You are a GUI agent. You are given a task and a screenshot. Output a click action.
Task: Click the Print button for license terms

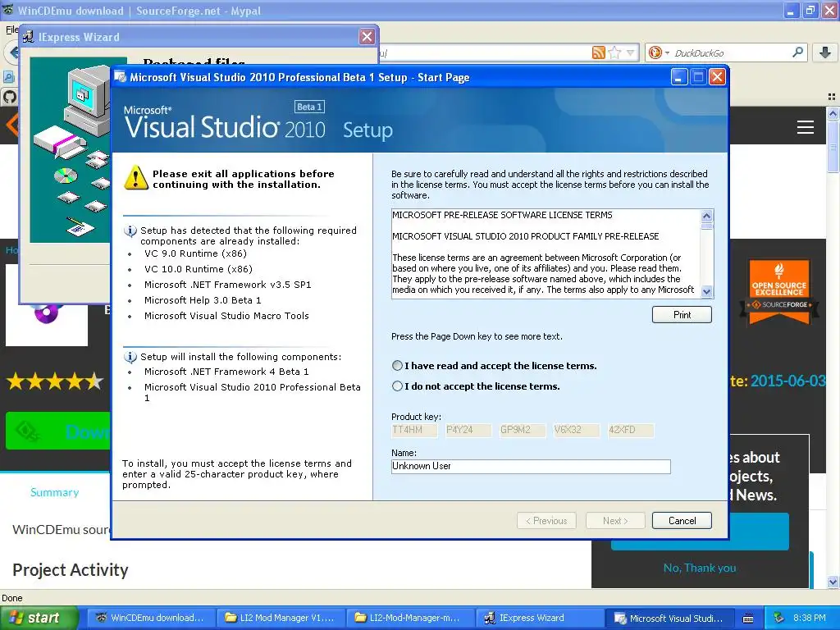pyautogui.click(x=682, y=315)
